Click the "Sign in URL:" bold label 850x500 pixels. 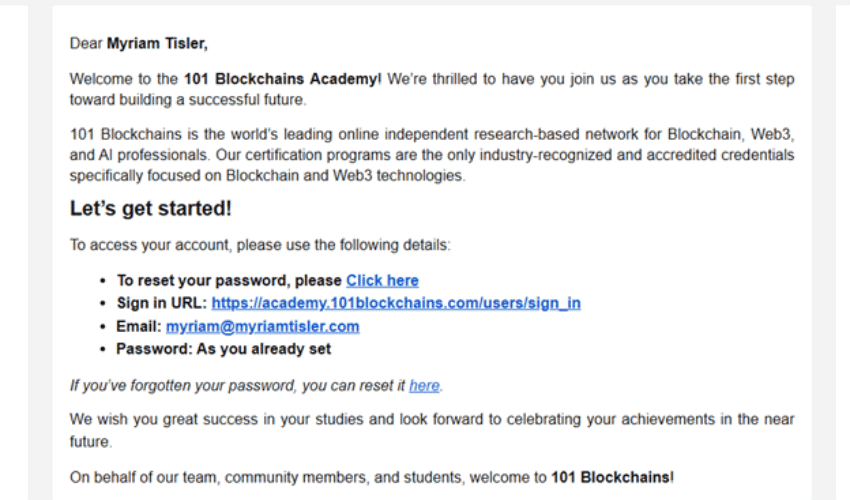(x=162, y=304)
